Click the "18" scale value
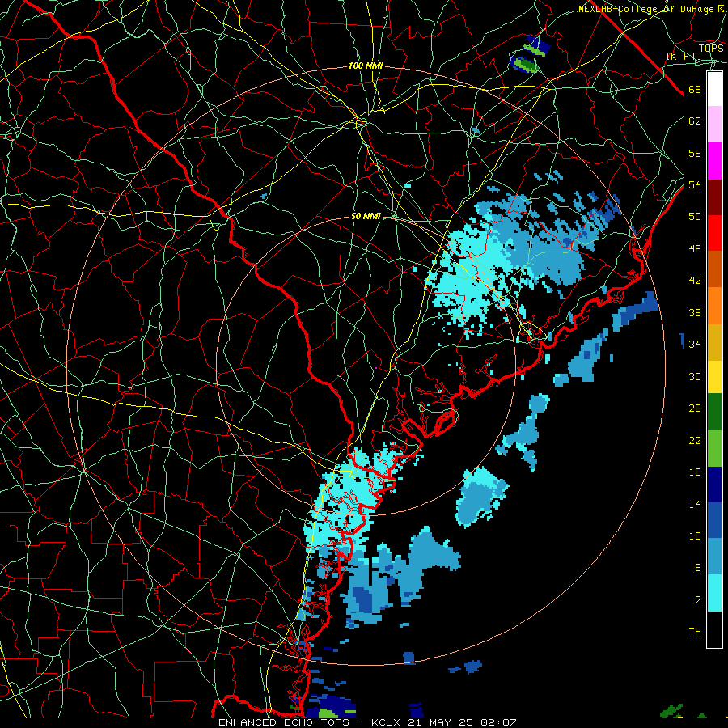Image resolution: width=728 pixels, height=728 pixels. tap(695, 472)
